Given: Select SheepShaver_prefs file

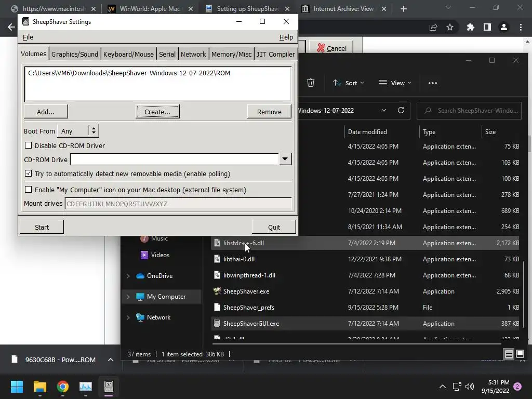Looking at the screenshot, I should click(365, 308).
